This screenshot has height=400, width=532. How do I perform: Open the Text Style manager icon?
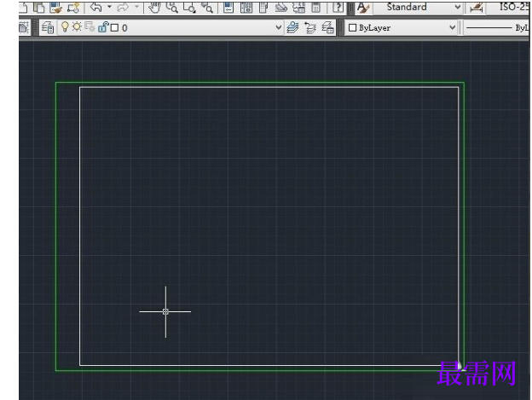363,8
